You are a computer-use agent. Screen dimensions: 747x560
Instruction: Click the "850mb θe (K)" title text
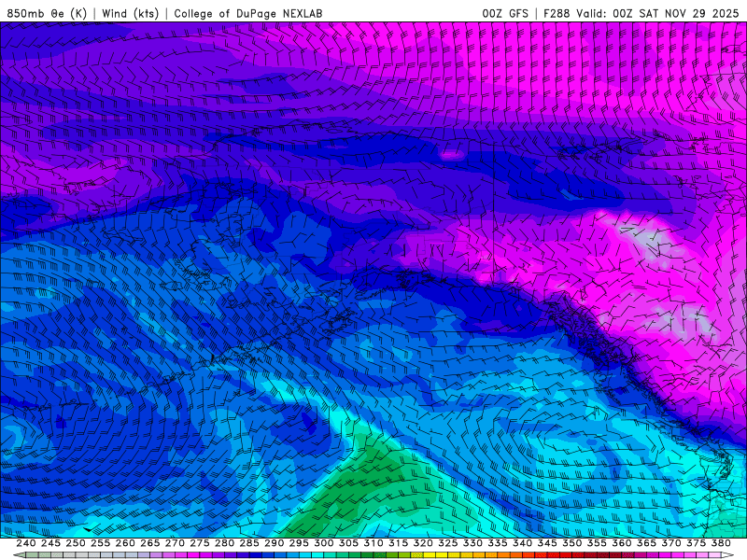click(46, 13)
